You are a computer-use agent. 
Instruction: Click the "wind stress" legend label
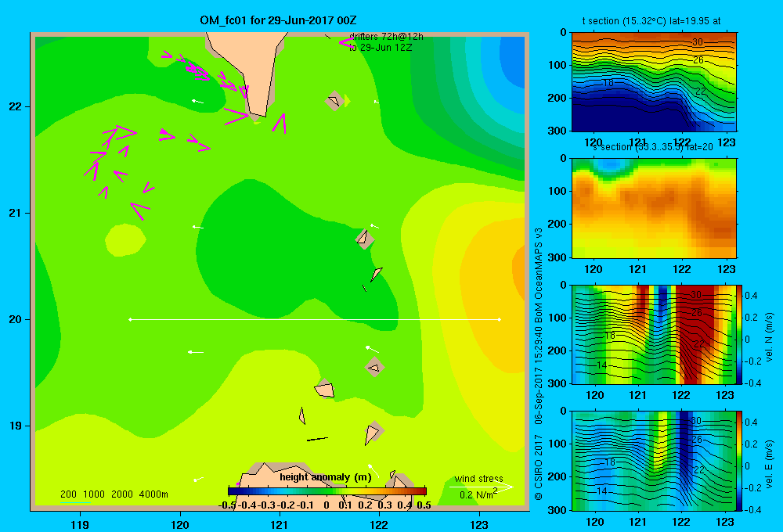pyautogui.click(x=478, y=478)
